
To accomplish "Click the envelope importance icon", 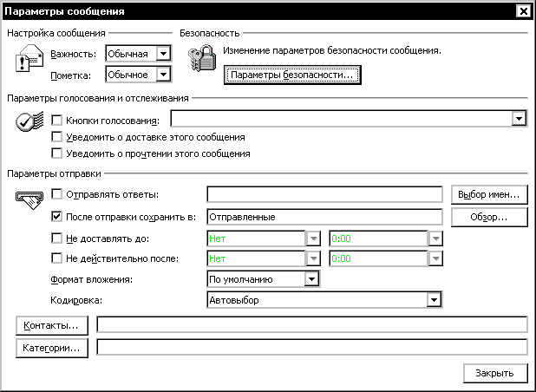I will pyautogui.click(x=29, y=58).
